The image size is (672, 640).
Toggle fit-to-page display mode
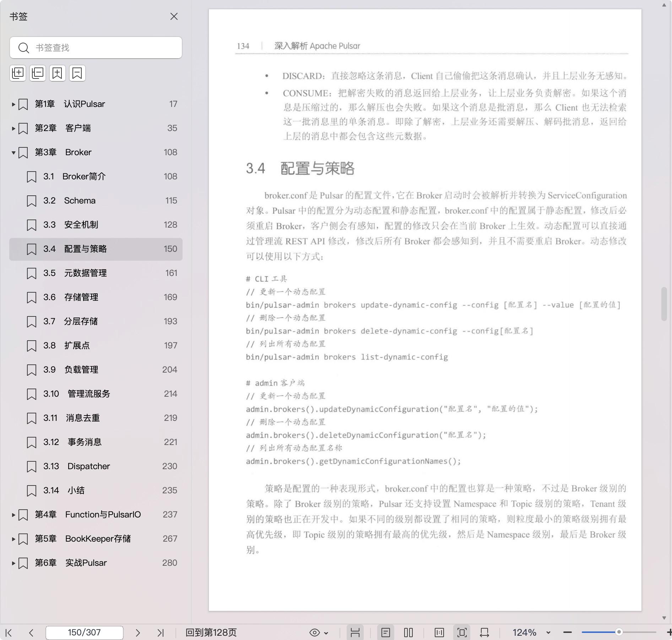coord(462,633)
